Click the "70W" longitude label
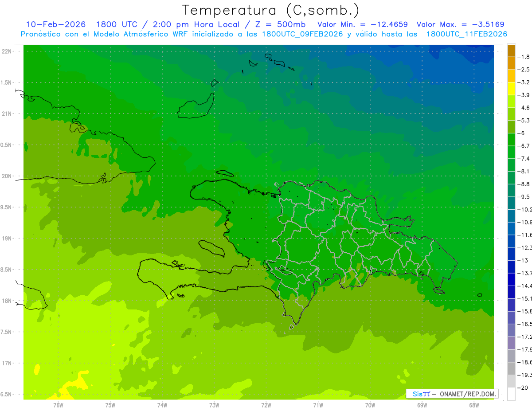This screenshot has width=532, height=411. [x=370, y=405]
